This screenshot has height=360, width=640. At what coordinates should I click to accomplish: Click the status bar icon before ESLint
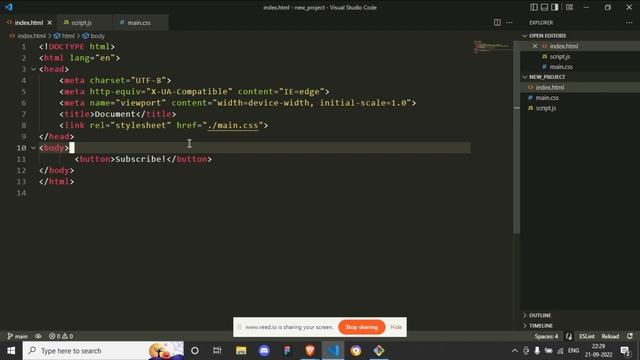coord(569,336)
